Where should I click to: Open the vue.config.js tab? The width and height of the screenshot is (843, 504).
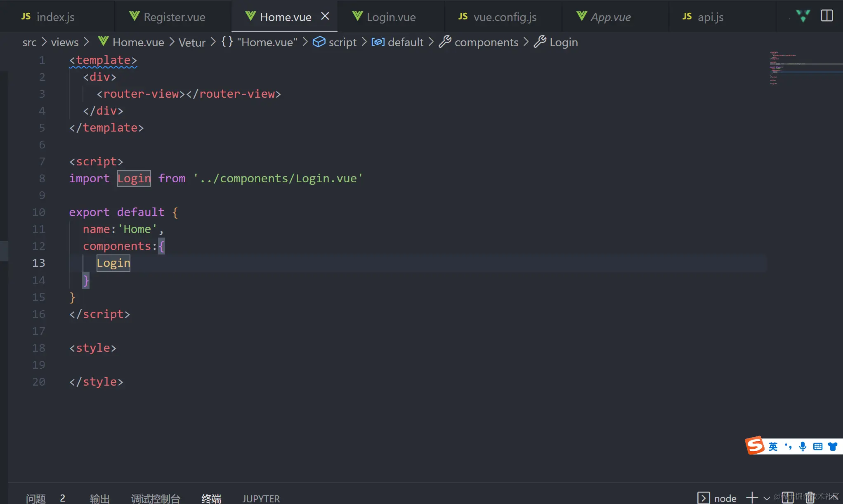[504, 17]
